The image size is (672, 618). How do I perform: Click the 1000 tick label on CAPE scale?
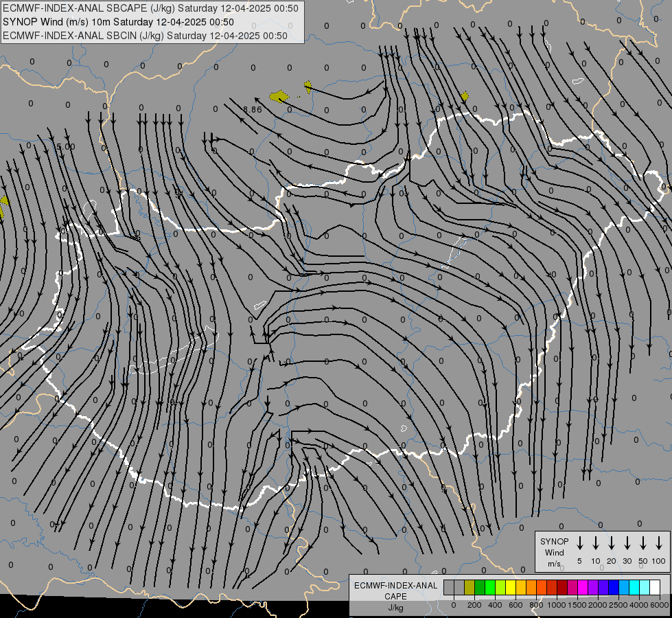point(557,605)
